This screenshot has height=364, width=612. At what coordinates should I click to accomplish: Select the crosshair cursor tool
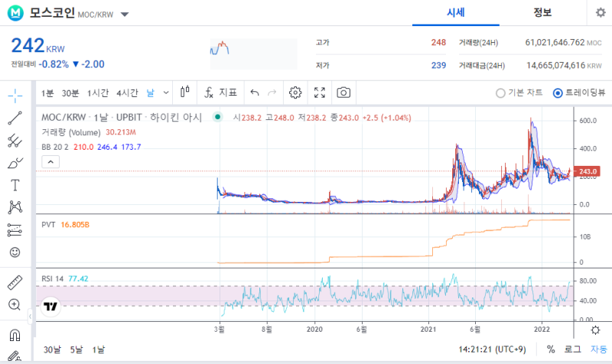coord(15,96)
